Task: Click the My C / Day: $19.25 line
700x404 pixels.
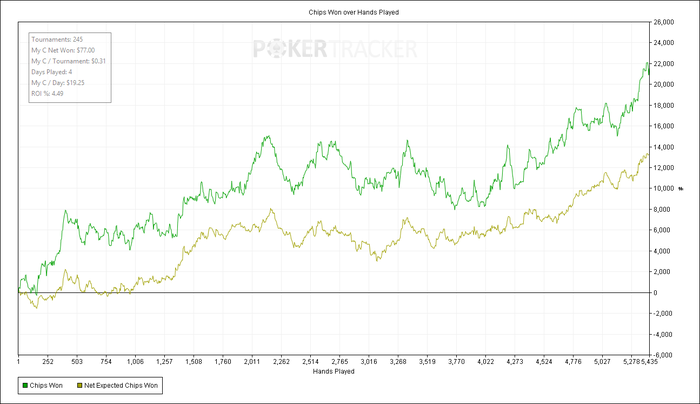Action: (x=58, y=83)
